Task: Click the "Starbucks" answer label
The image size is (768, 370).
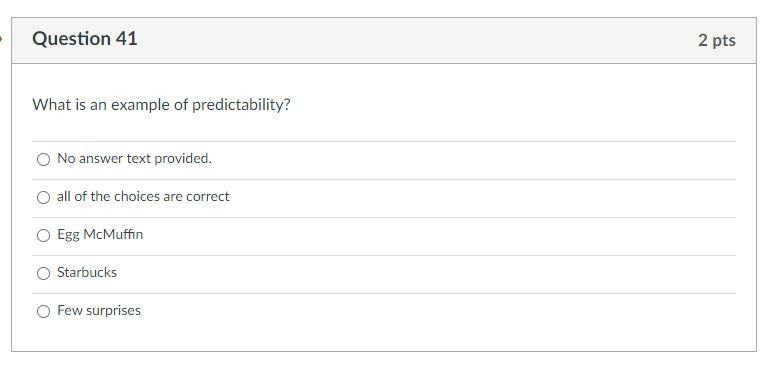Action: (x=87, y=272)
